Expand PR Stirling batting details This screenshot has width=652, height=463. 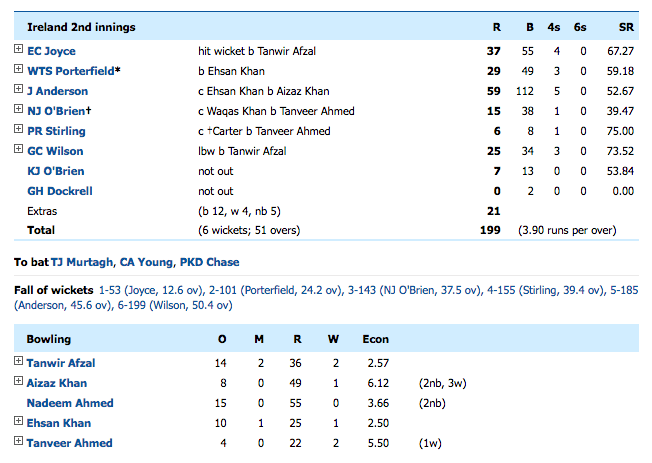(19, 130)
